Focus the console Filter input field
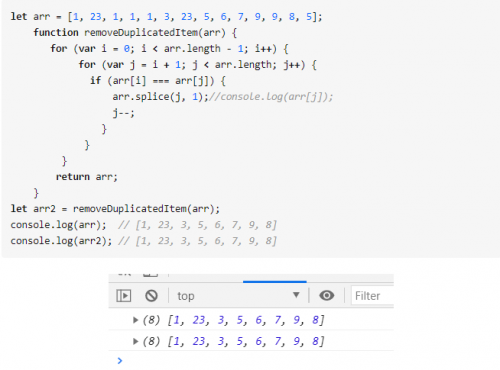 373,296
